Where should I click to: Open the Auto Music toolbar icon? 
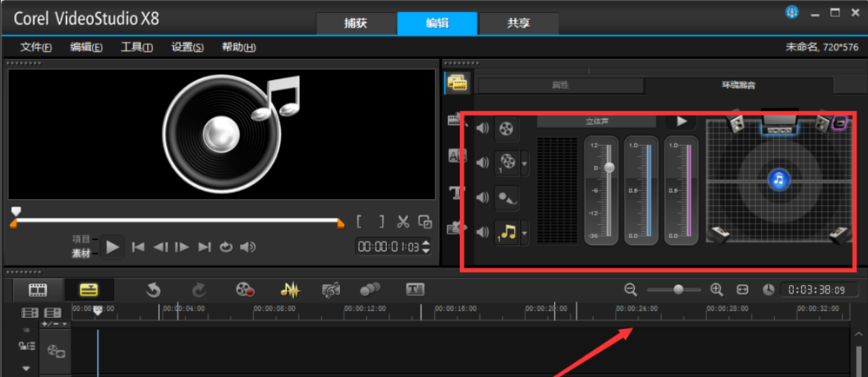(331, 289)
